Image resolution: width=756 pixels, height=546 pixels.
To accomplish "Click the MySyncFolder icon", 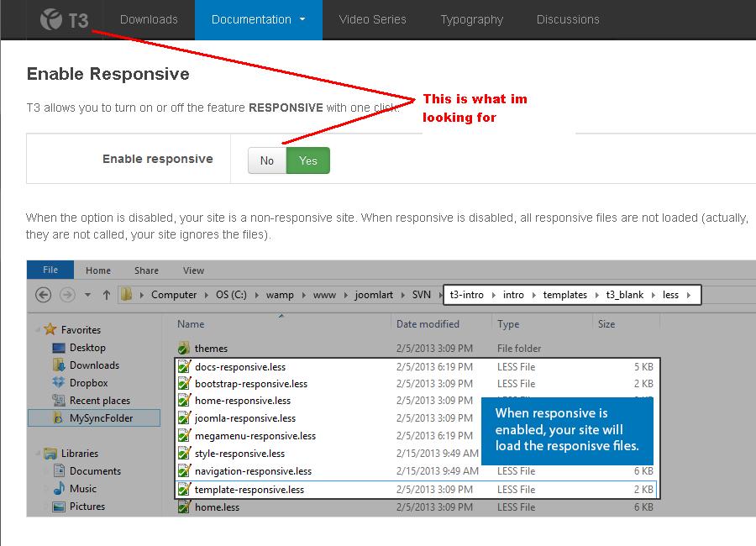I will [58, 418].
